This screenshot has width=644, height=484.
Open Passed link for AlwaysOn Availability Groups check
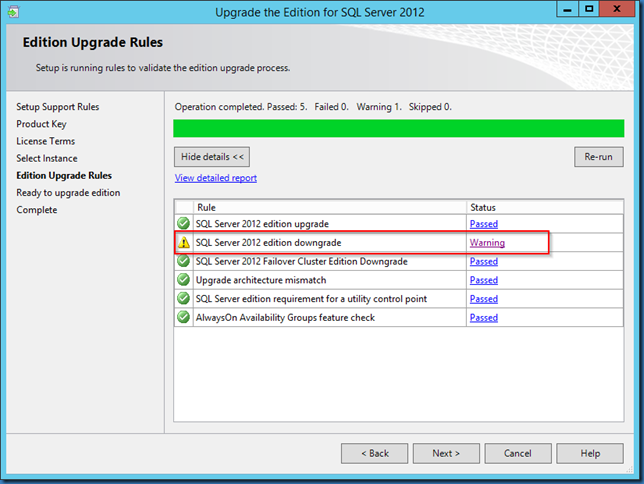[484, 318]
